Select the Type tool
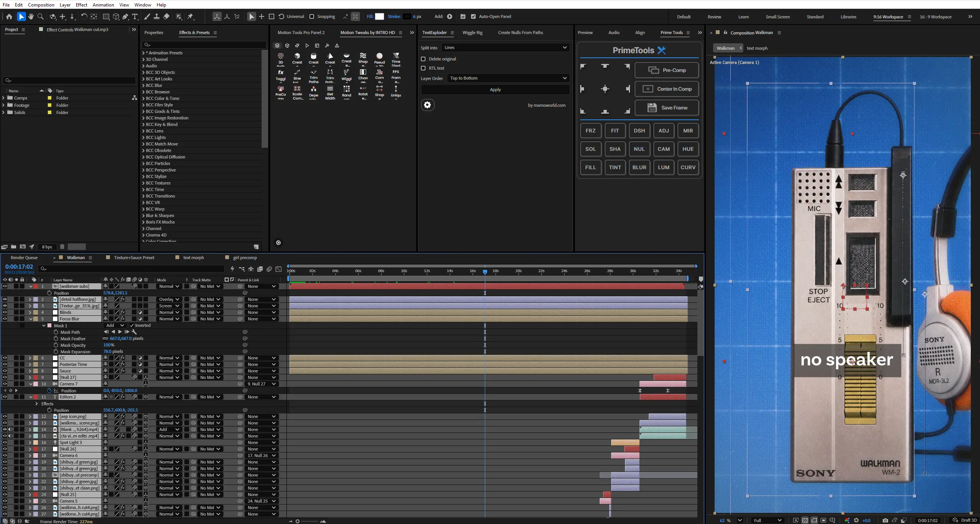The image size is (980, 524). 135,16
